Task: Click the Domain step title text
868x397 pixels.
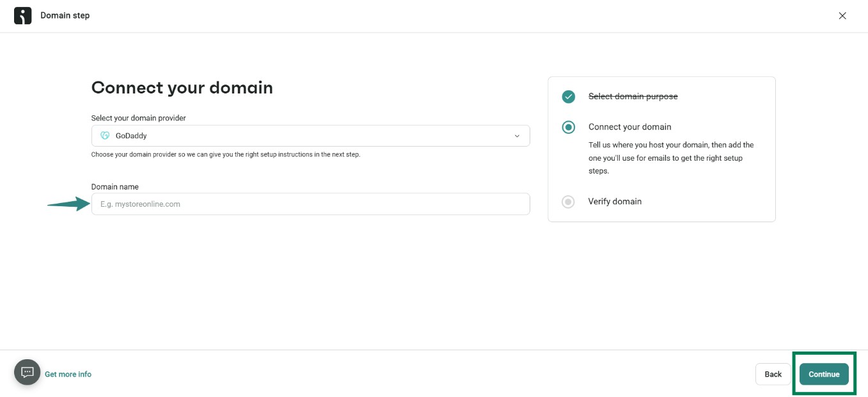Action: point(65,15)
